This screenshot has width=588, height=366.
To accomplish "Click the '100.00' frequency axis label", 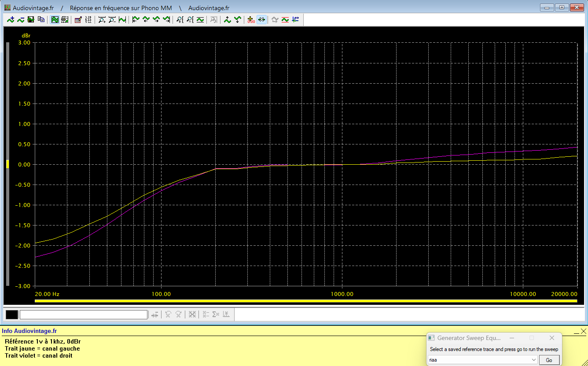I will (x=161, y=294).
